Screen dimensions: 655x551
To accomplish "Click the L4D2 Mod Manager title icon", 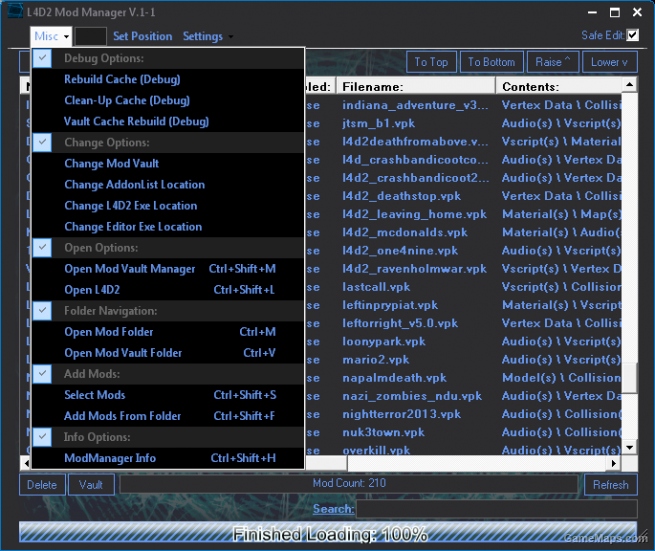I will point(15,12).
